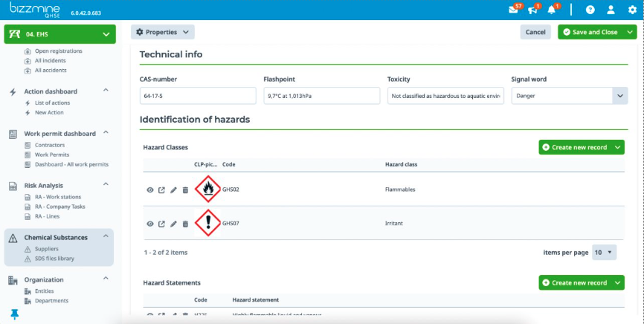View the GHS07 Irritant record eye icon

click(150, 224)
